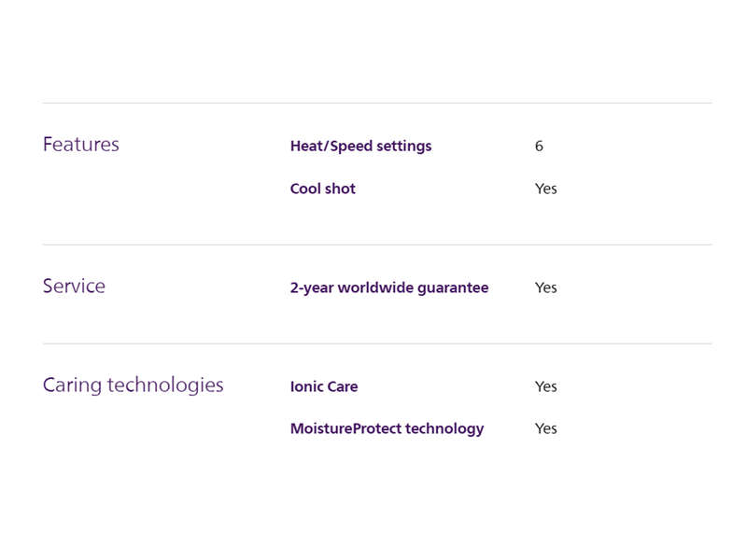Click the Yes value for worldwide guarantee
The image size is (747, 560).
coord(546,287)
